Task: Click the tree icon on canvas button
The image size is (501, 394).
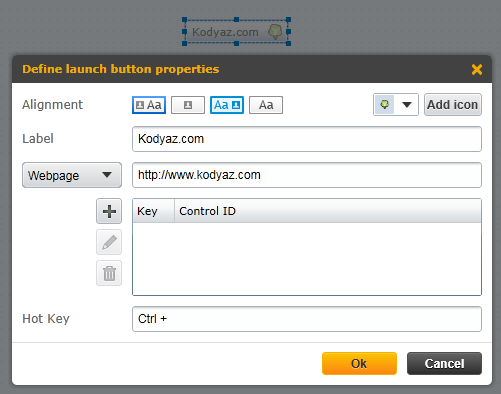Action: point(275,32)
